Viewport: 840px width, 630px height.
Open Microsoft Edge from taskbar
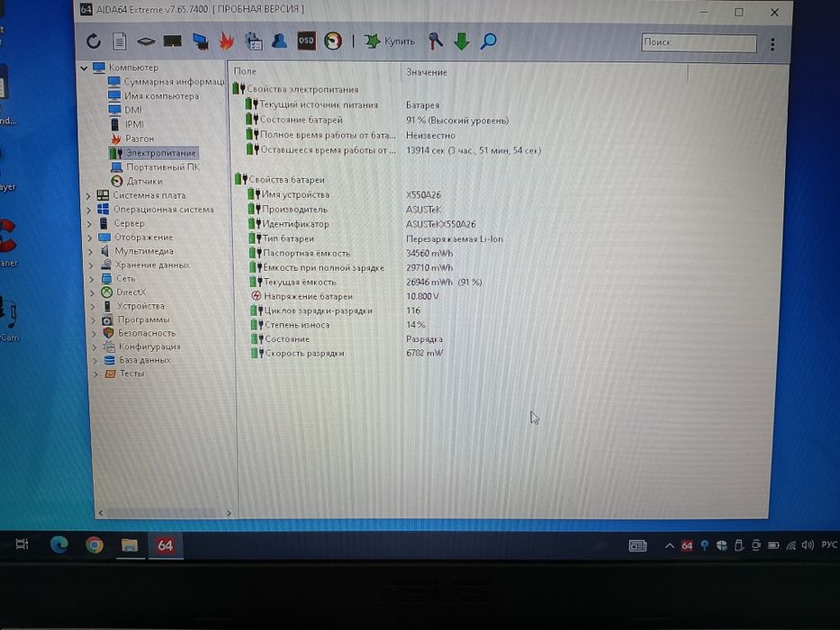tap(59, 544)
